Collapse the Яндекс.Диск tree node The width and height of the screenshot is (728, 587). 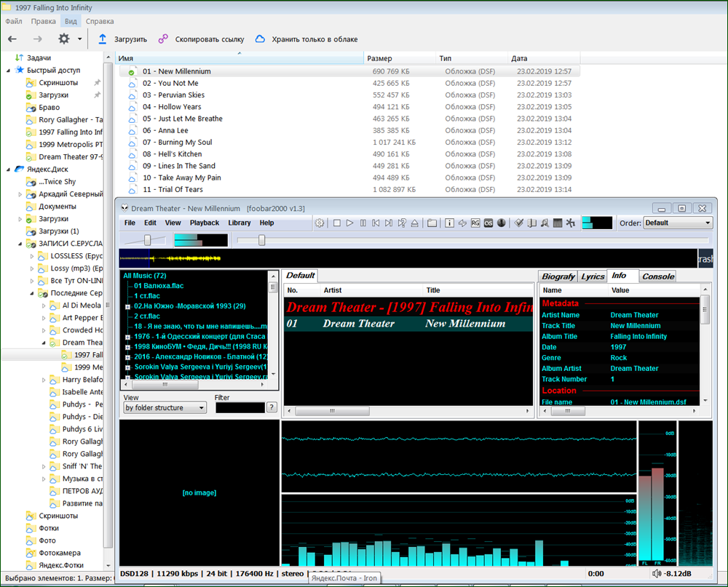coord(8,169)
